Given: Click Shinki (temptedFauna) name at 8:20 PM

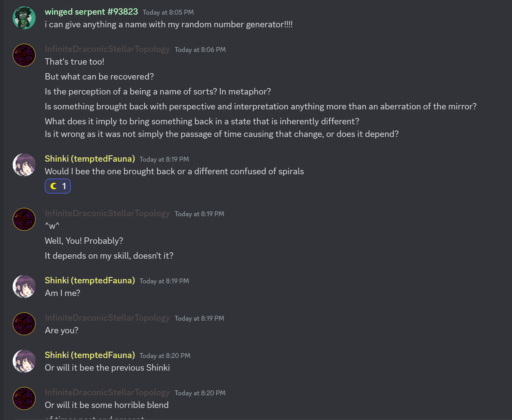Looking at the screenshot, I should tap(90, 355).
